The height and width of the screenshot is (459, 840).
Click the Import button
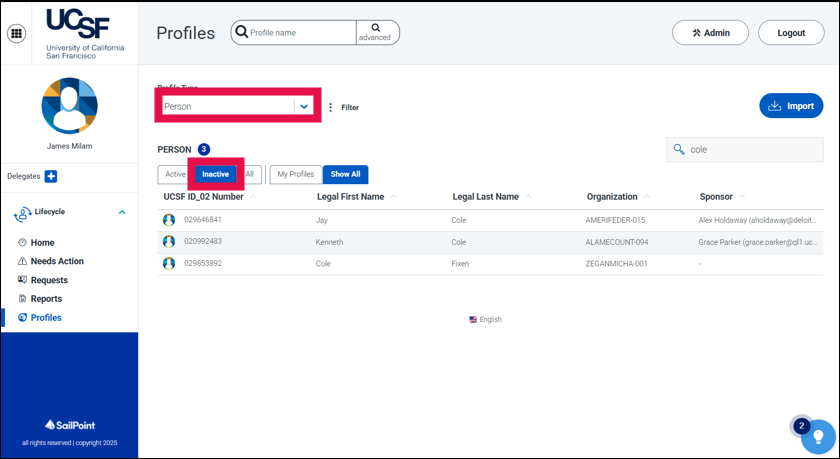pyautogui.click(x=791, y=106)
